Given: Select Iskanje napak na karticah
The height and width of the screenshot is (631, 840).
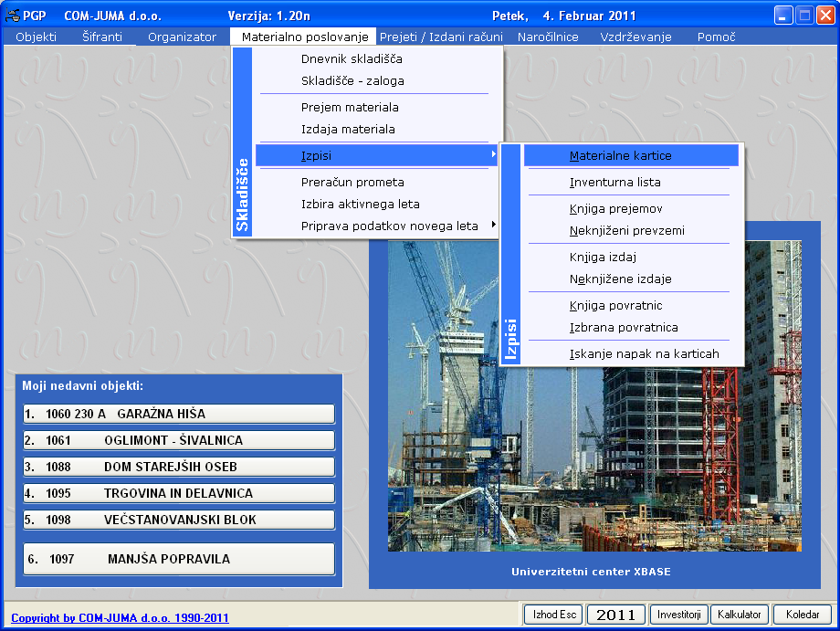Looking at the screenshot, I should pos(644,354).
